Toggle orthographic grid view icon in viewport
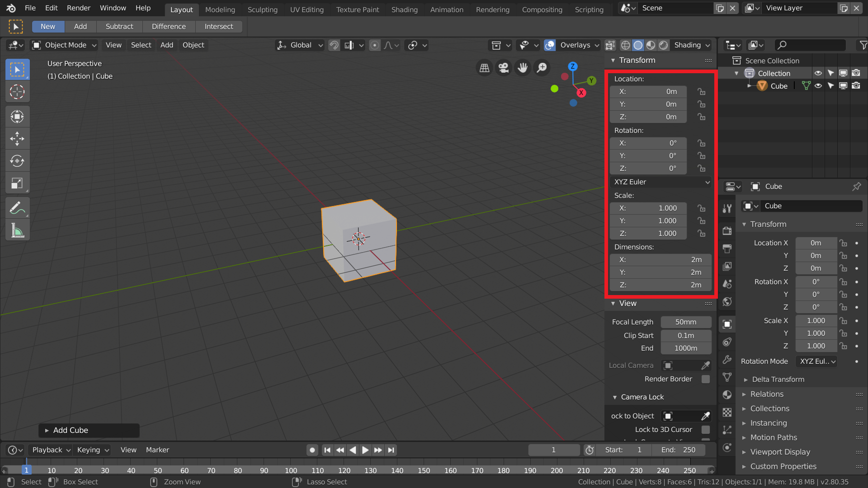Image resolution: width=868 pixels, height=488 pixels. coord(484,68)
